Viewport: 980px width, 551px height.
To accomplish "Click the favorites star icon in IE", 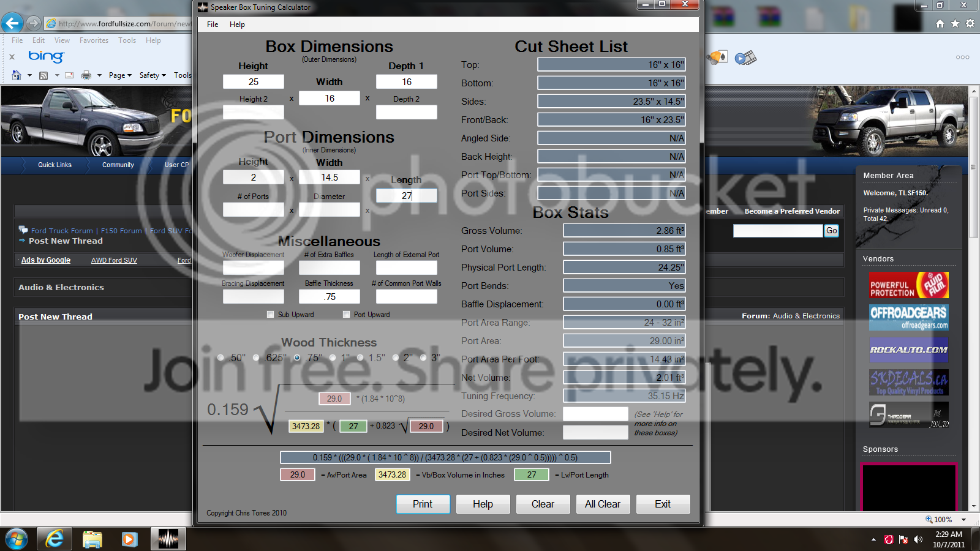I will [x=955, y=23].
